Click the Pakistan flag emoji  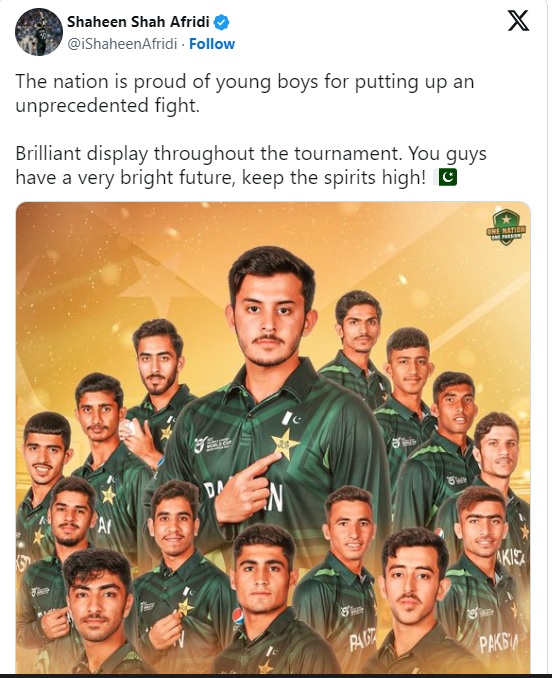point(448,177)
